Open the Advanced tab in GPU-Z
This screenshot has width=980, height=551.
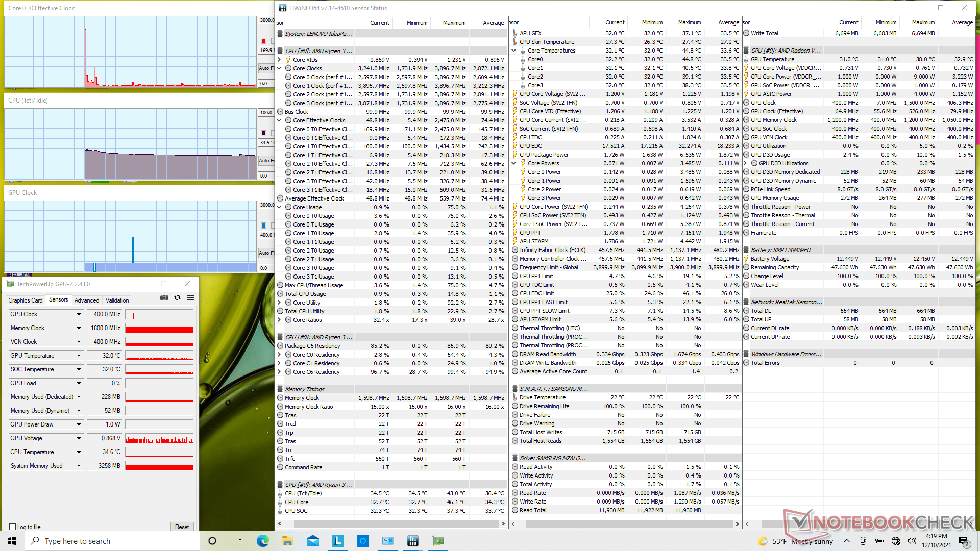[x=87, y=300]
